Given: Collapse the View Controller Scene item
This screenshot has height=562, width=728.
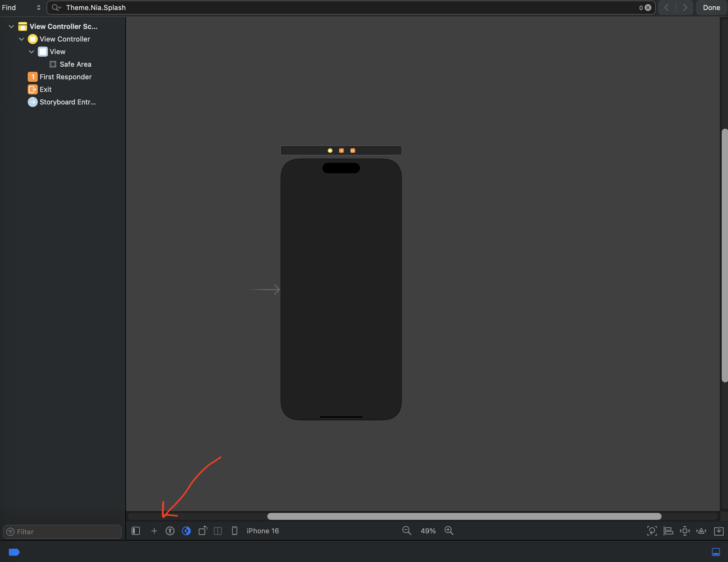Looking at the screenshot, I should tap(11, 27).
